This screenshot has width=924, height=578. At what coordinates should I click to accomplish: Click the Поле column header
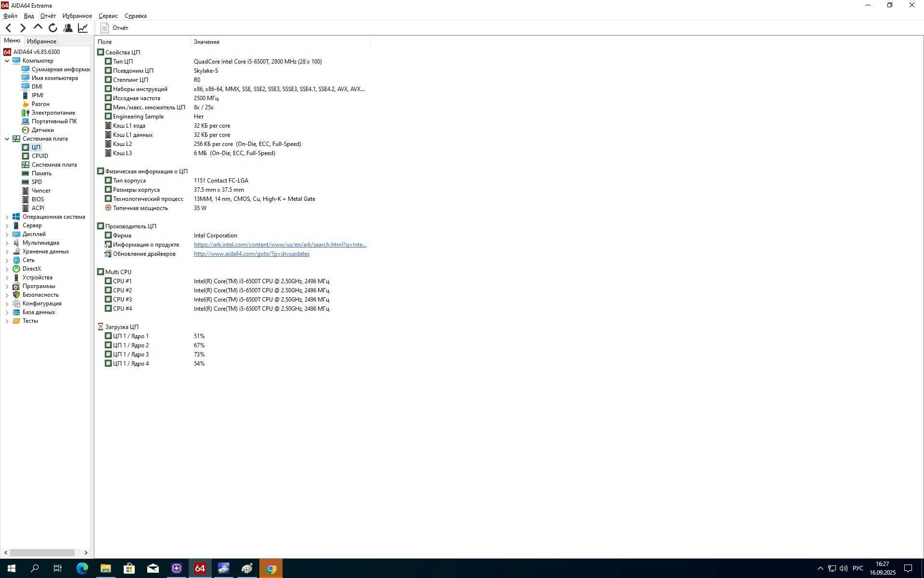tap(143, 42)
